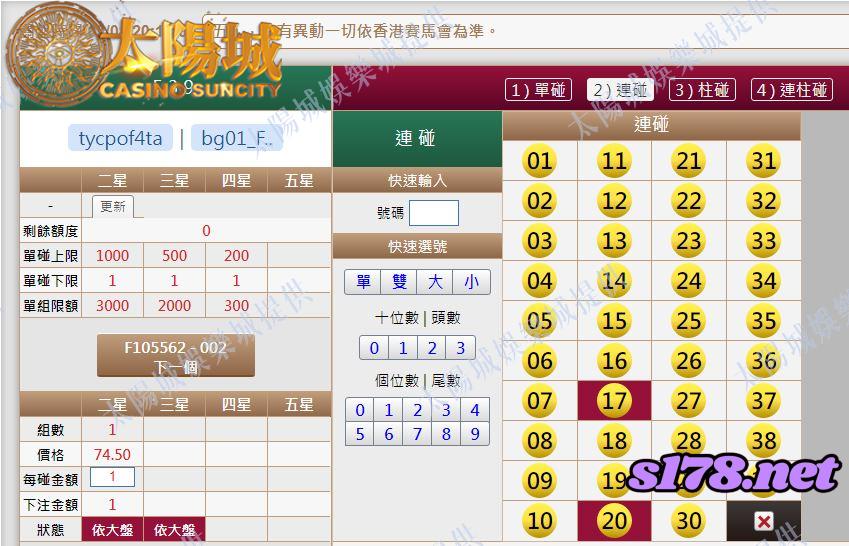Image resolution: width=849 pixels, height=546 pixels.
Task: Pick yellow ball 03
Action: pyautogui.click(x=539, y=241)
